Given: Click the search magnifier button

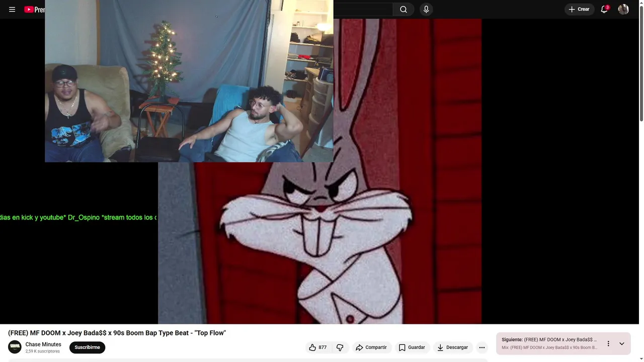Looking at the screenshot, I should pyautogui.click(x=404, y=10).
